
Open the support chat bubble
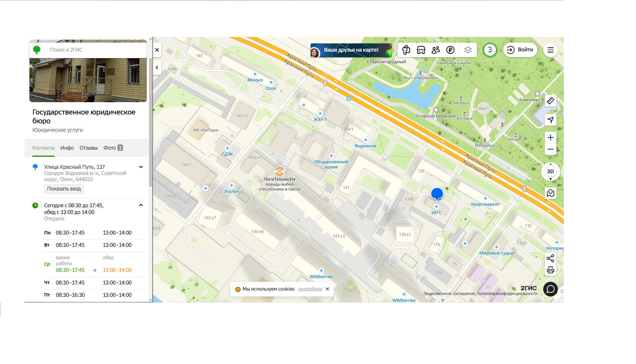tap(551, 289)
